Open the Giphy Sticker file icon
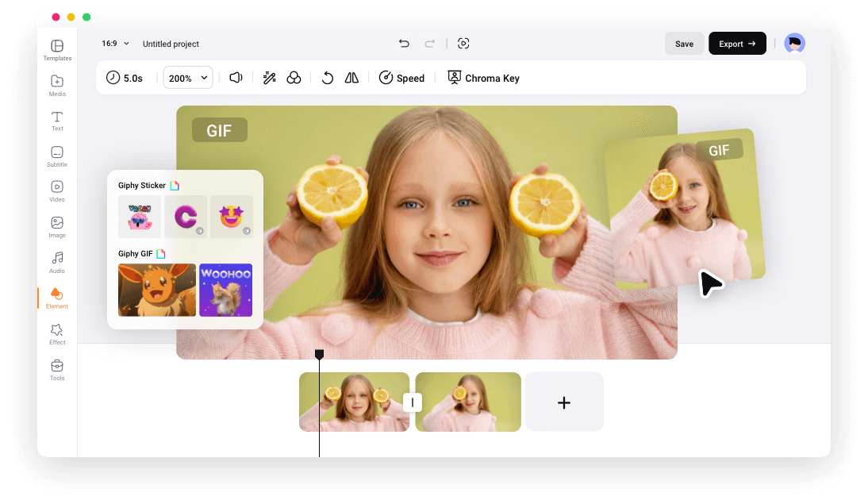The width and height of the screenshot is (868, 504). tap(175, 186)
